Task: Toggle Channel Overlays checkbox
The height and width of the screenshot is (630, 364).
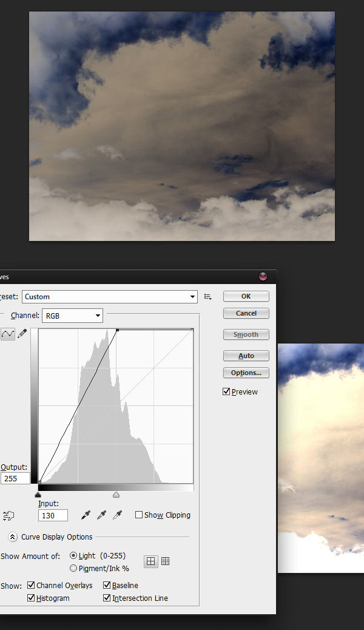Action: pos(31,586)
